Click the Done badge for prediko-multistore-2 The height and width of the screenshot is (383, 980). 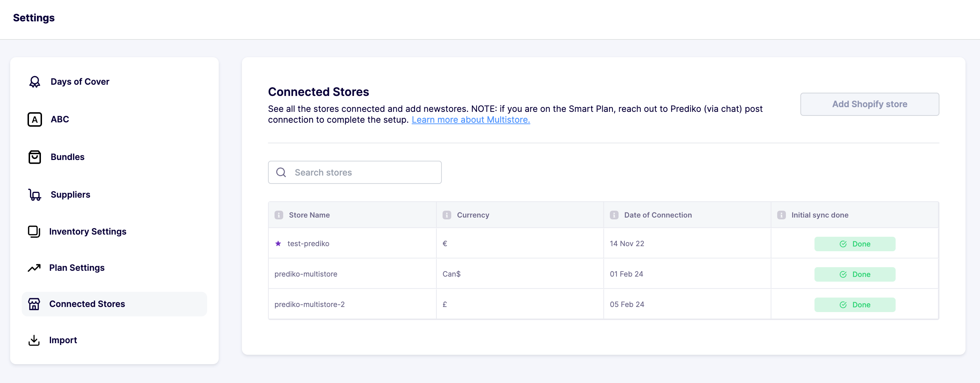[854, 305]
